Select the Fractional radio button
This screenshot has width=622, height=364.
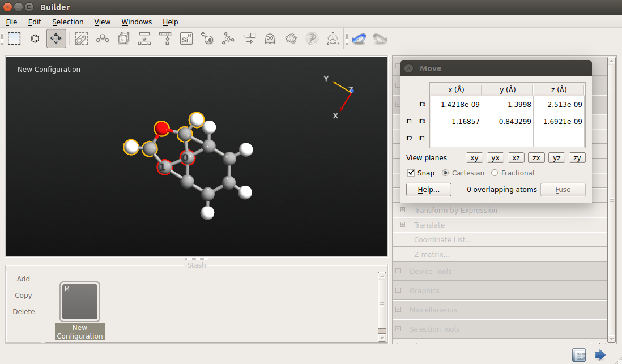[x=495, y=173]
